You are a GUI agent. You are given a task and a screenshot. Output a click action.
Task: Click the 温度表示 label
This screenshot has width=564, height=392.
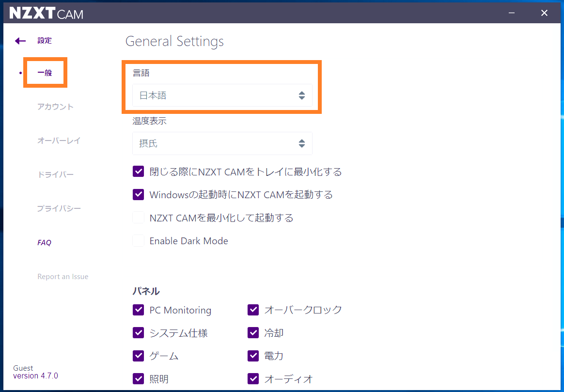click(149, 121)
